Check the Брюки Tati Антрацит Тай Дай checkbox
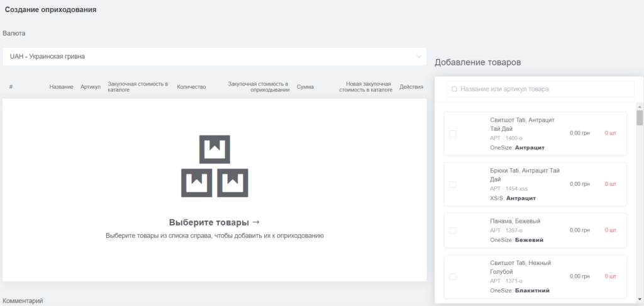Screen dimensions: 644x306 (x=453, y=184)
